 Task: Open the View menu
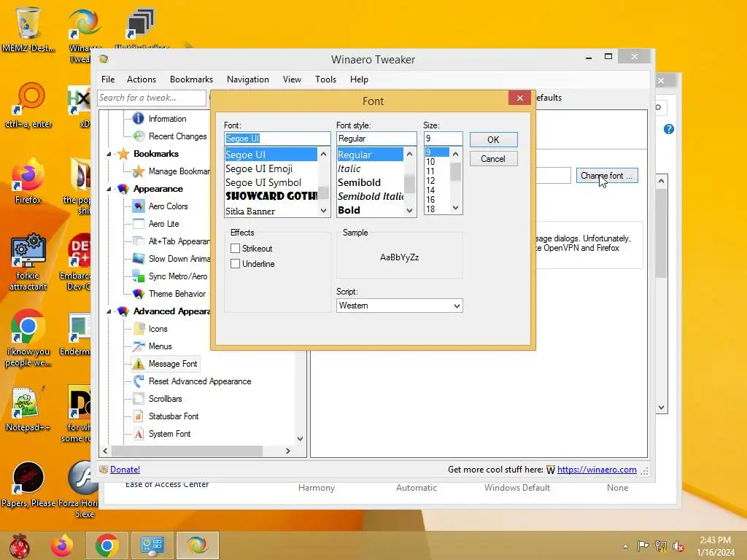292,79
